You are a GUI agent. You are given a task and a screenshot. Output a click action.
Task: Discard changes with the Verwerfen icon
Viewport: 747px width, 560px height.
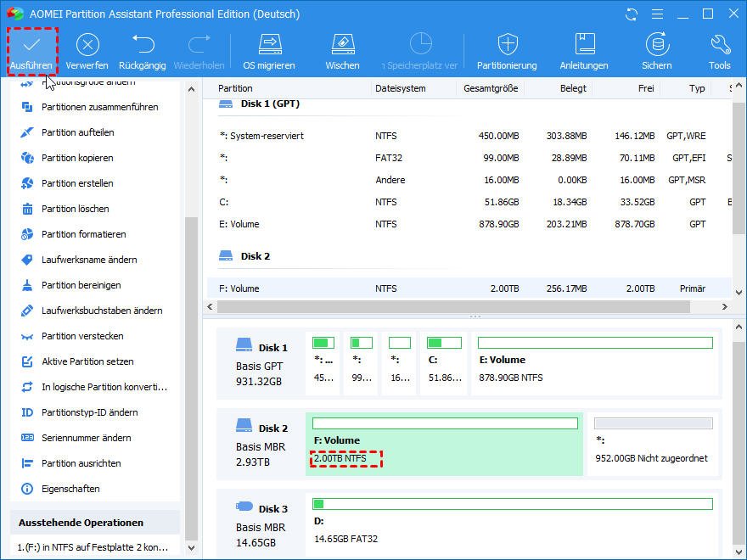click(87, 45)
